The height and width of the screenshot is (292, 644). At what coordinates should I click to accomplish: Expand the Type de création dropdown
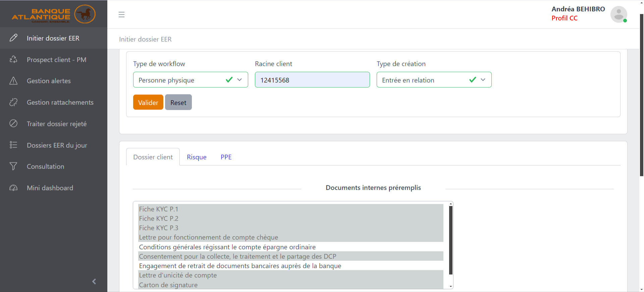point(434,80)
